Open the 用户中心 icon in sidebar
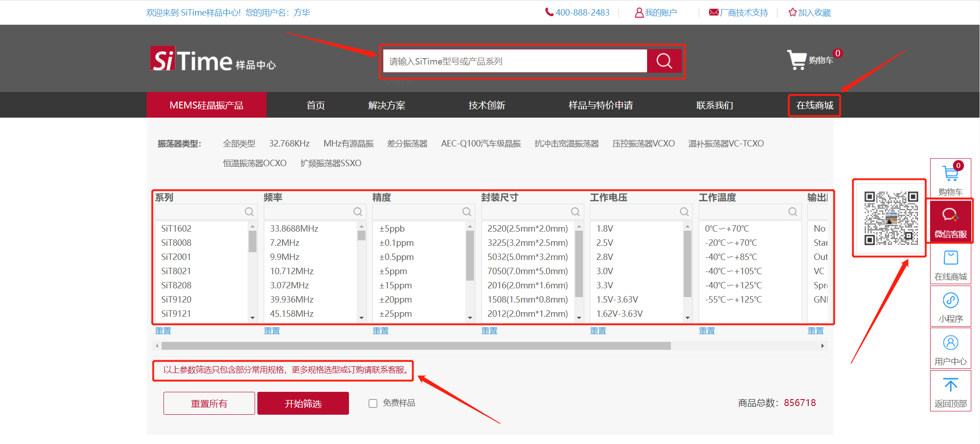This screenshot has height=444, width=980. click(951, 342)
